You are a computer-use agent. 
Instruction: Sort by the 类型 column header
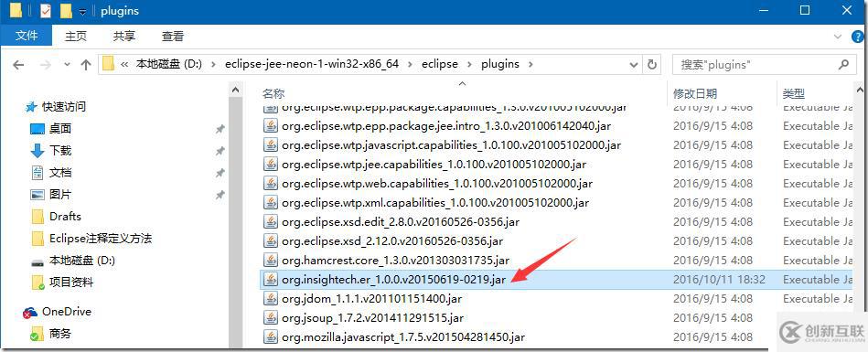tap(793, 93)
